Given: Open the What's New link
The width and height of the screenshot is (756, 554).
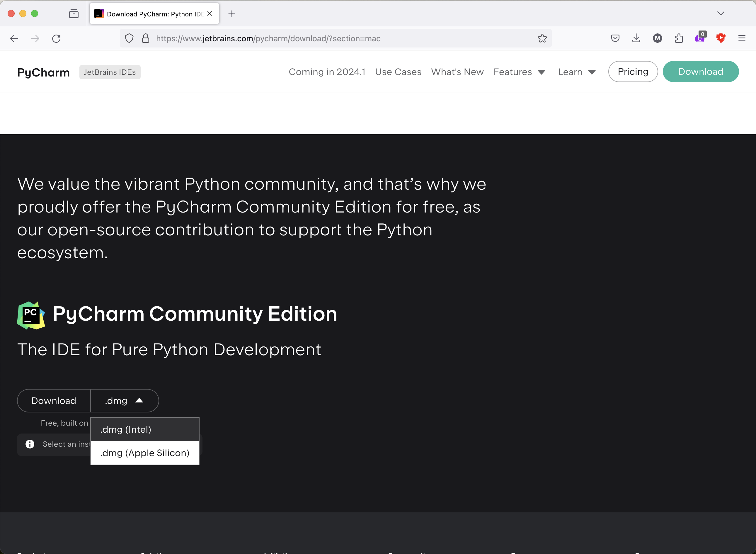Looking at the screenshot, I should point(457,72).
